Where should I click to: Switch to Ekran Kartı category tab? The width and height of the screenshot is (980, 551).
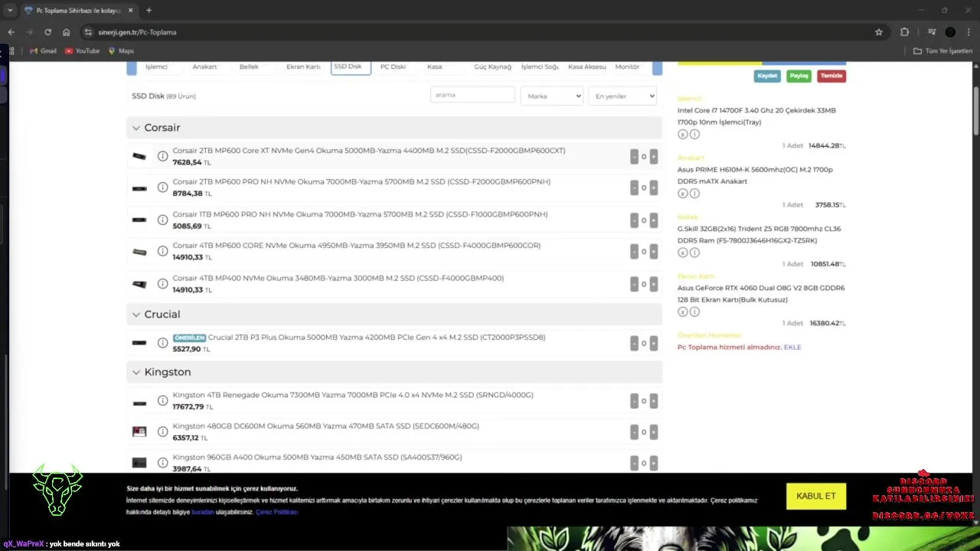click(x=303, y=67)
